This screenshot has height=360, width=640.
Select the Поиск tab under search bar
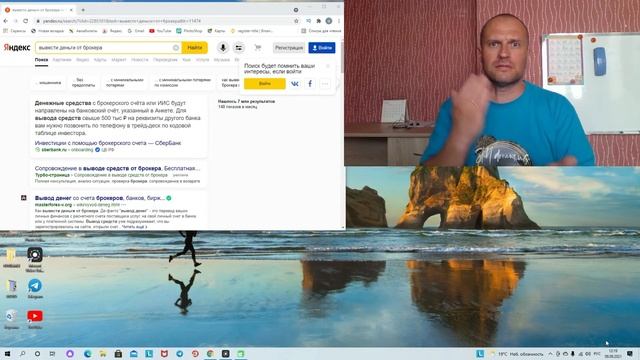pyautogui.click(x=41, y=60)
